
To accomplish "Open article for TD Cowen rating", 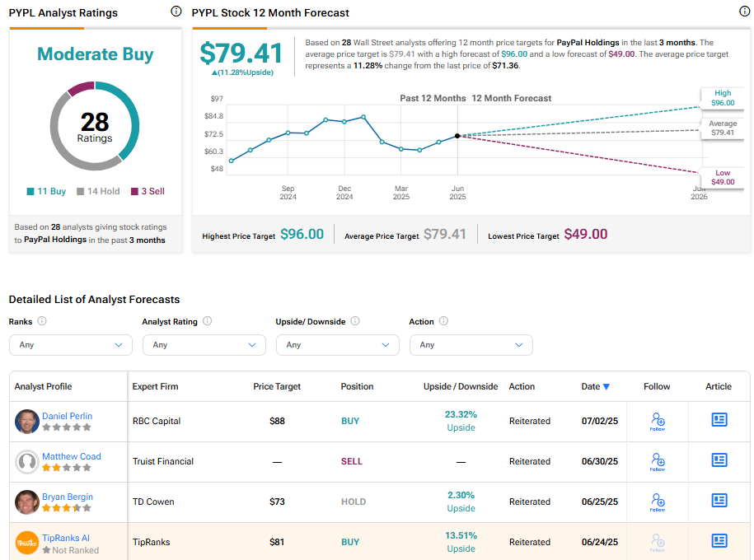I will (x=719, y=501).
